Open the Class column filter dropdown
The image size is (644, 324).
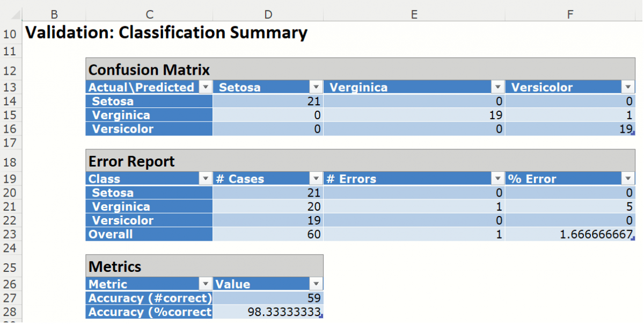coord(206,179)
